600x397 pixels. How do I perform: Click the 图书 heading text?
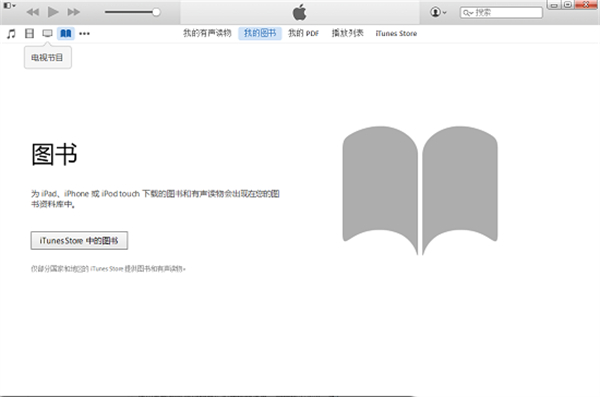[x=54, y=154]
